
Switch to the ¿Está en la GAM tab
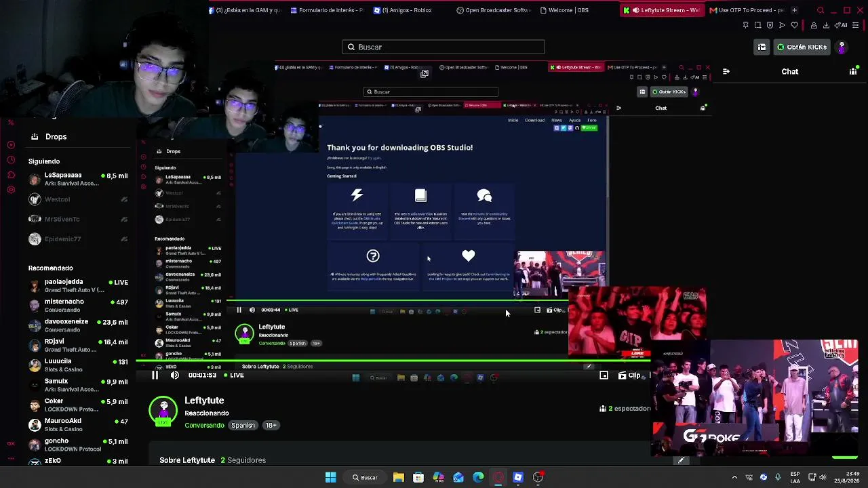click(244, 10)
